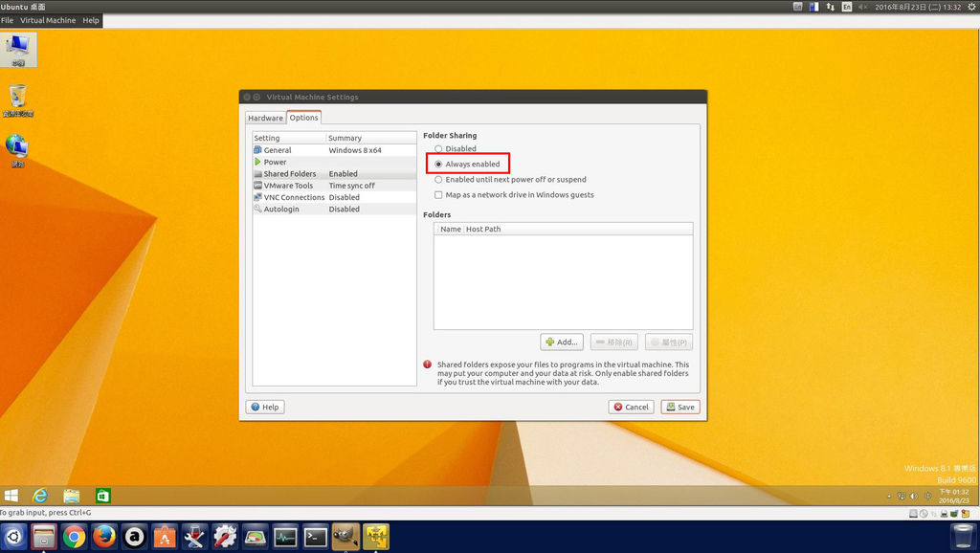Open the File menu

coord(9,19)
